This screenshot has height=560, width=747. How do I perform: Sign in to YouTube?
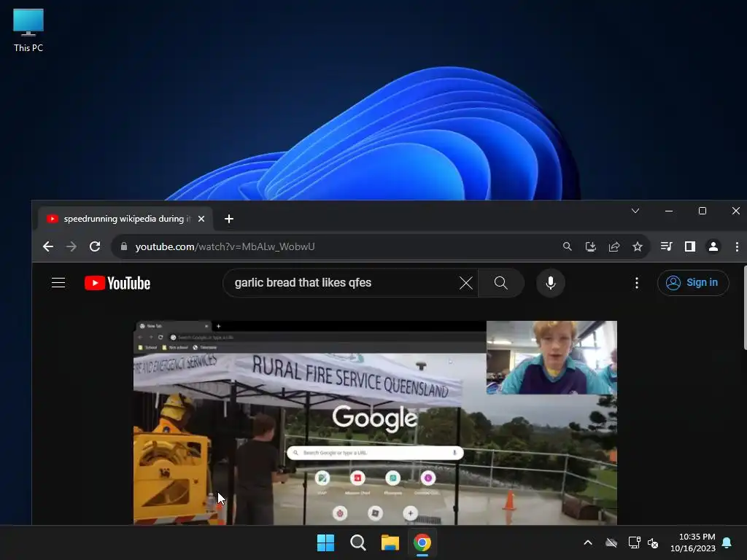pyautogui.click(x=693, y=283)
